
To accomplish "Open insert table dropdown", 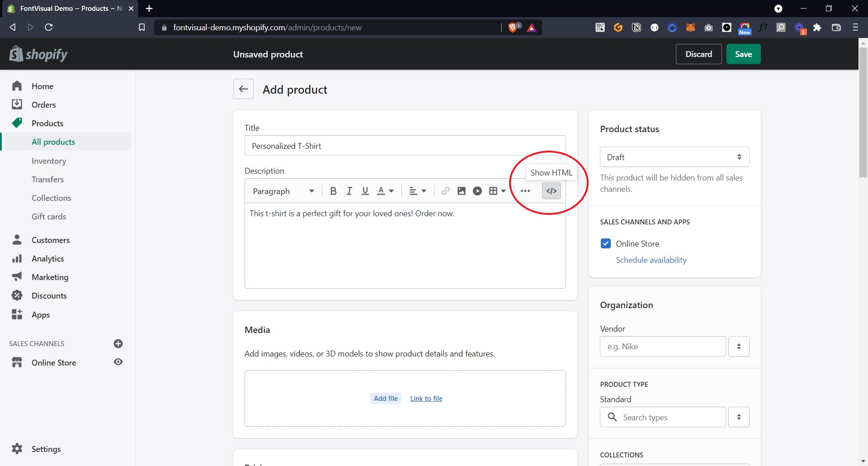I will tap(497, 191).
